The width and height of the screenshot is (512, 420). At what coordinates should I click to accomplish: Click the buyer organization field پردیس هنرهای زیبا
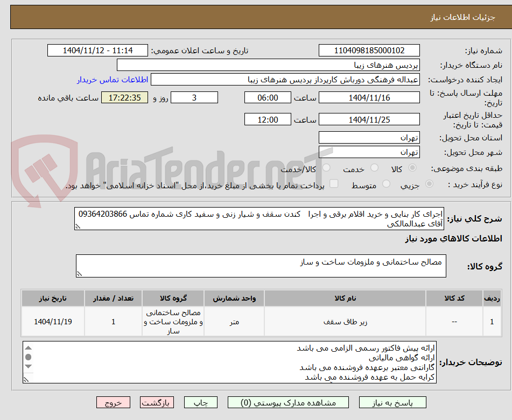[x=268, y=65]
